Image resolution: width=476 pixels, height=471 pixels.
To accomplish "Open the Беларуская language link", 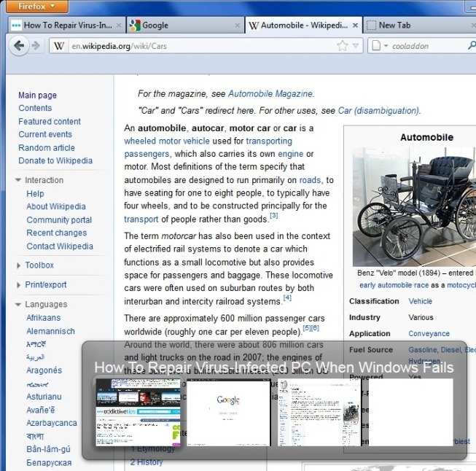I will [49, 462].
